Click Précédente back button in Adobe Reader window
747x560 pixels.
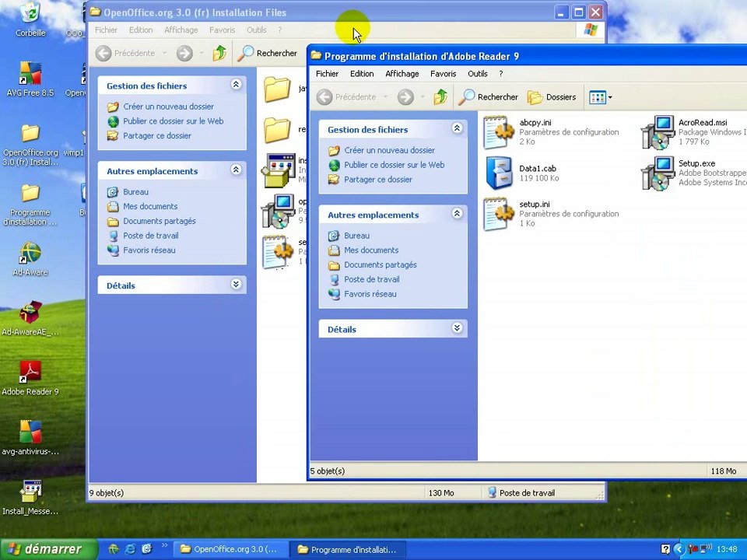pyautogui.click(x=347, y=96)
